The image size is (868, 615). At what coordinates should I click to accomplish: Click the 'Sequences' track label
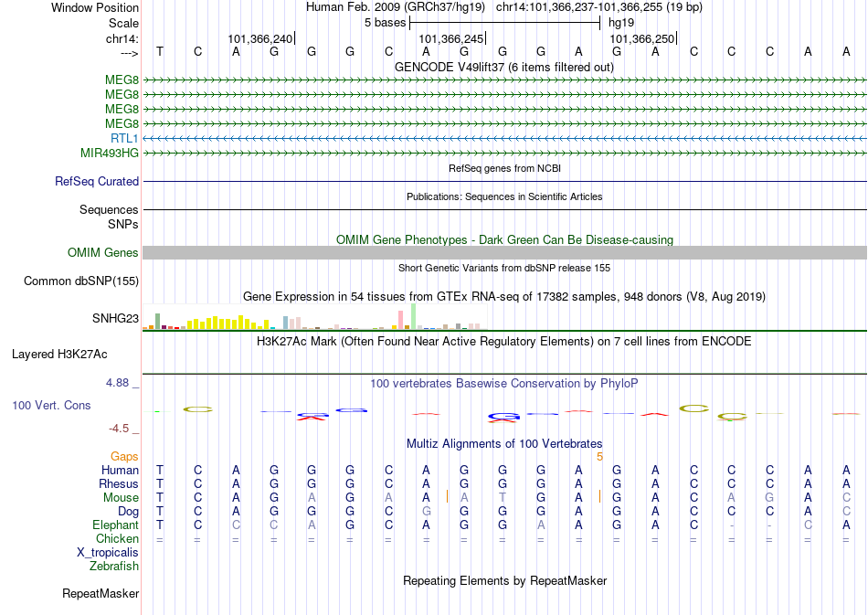click(109, 210)
